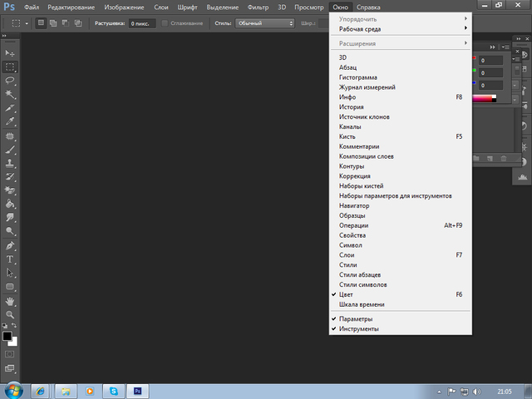Choose Слои from the Окно menu
The height and width of the screenshot is (399, 532).
pos(401,255)
